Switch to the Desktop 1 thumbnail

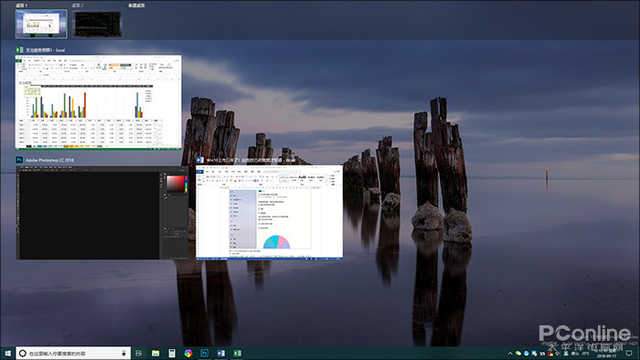click(41, 24)
